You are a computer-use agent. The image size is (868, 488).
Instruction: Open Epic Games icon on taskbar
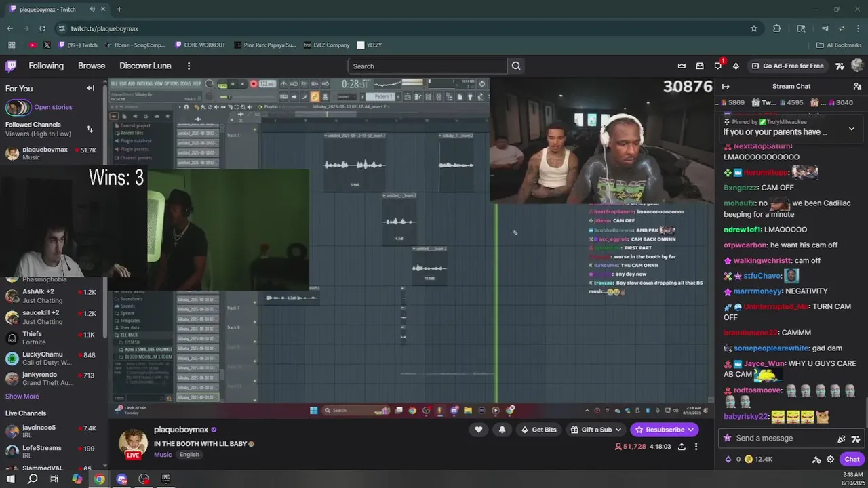tap(165, 479)
